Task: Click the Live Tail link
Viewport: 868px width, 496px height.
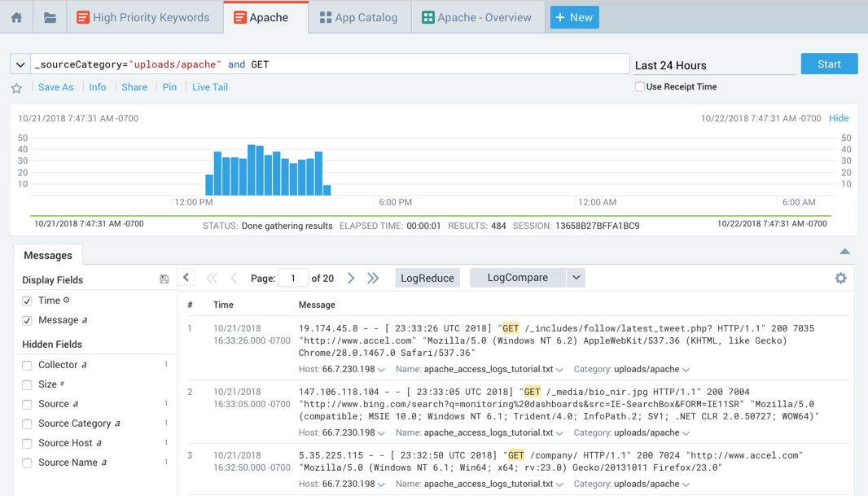Action: [x=209, y=87]
